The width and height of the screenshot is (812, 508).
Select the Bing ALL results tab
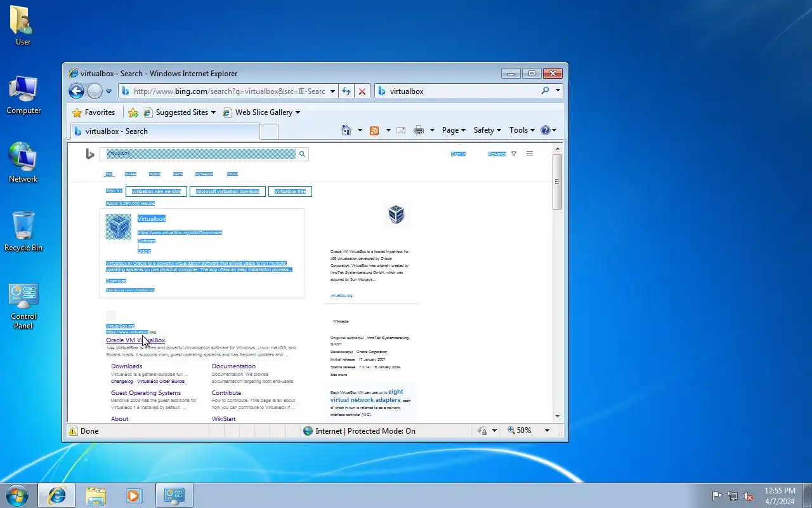(x=109, y=173)
